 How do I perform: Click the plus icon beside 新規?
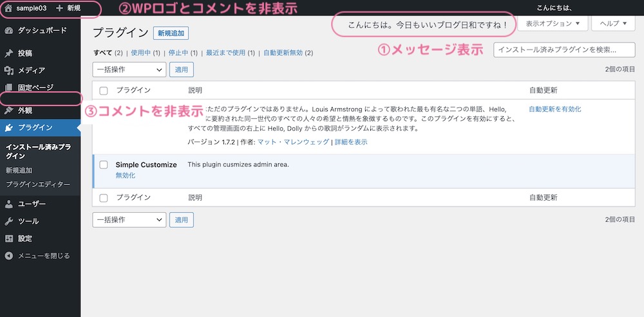tap(60, 8)
